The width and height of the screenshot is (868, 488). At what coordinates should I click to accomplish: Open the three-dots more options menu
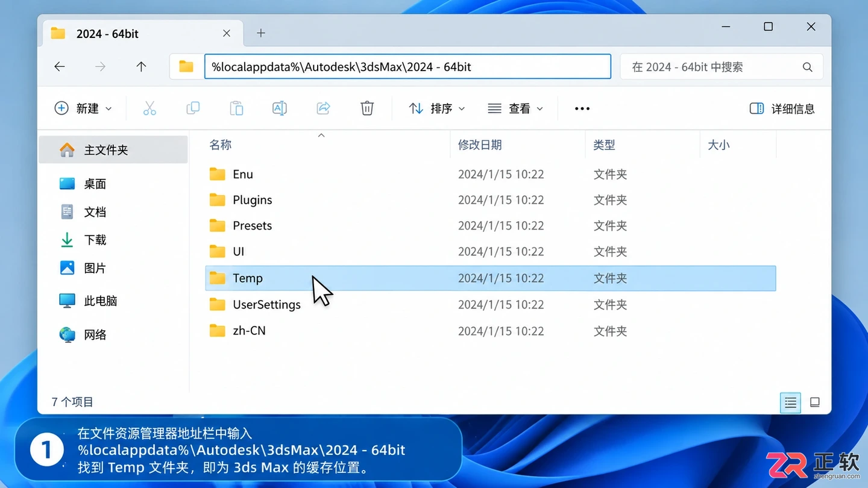[582, 108]
